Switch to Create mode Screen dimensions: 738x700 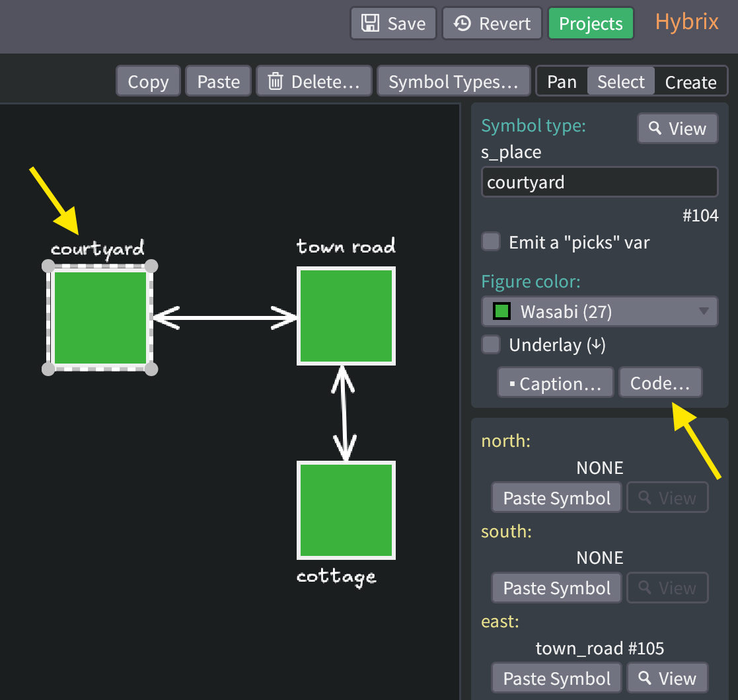point(690,81)
